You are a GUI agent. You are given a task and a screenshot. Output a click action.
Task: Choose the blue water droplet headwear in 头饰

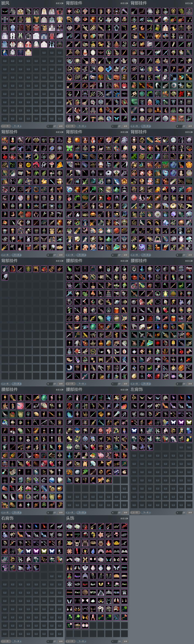tap(93, 551)
